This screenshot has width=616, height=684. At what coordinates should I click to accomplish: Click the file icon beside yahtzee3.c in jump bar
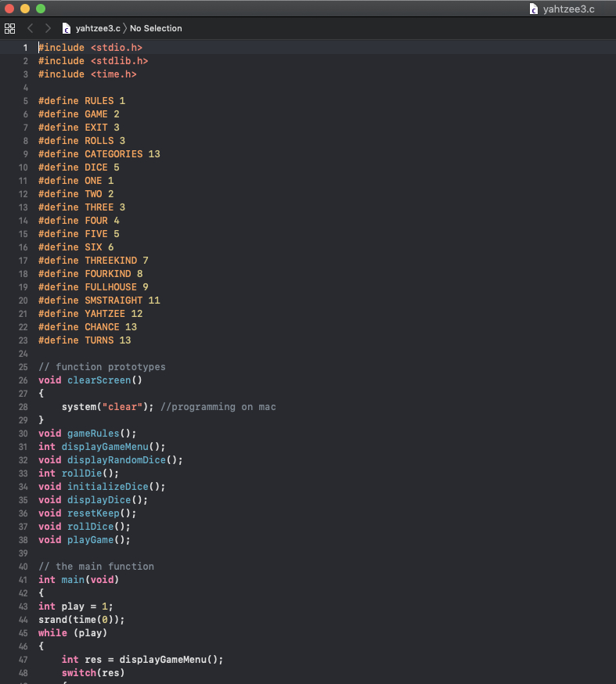pyautogui.click(x=67, y=28)
